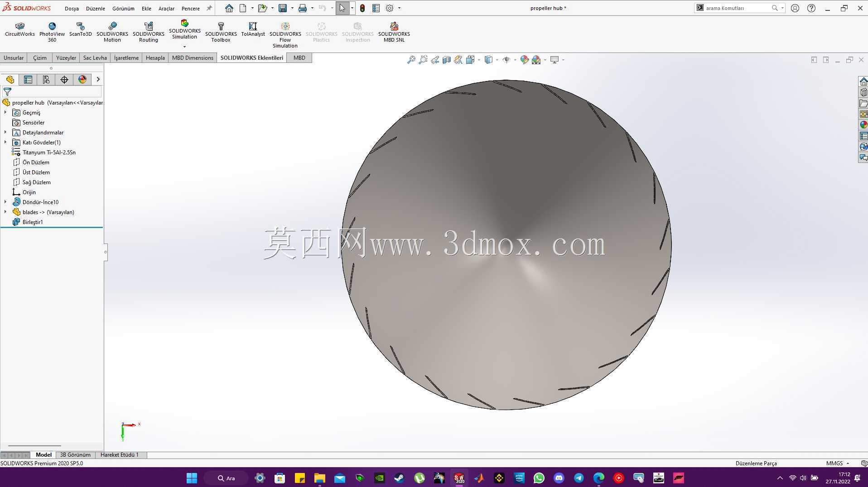Screen dimensions: 868x487
Task: Click Zoom to Fit in view toolbar
Action: 411,60
